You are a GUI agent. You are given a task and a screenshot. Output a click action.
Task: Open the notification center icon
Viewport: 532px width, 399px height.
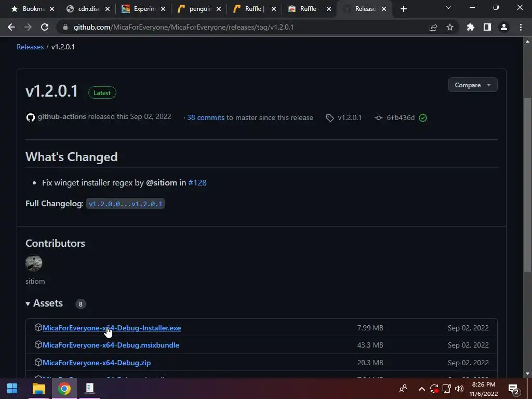click(514, 389)
